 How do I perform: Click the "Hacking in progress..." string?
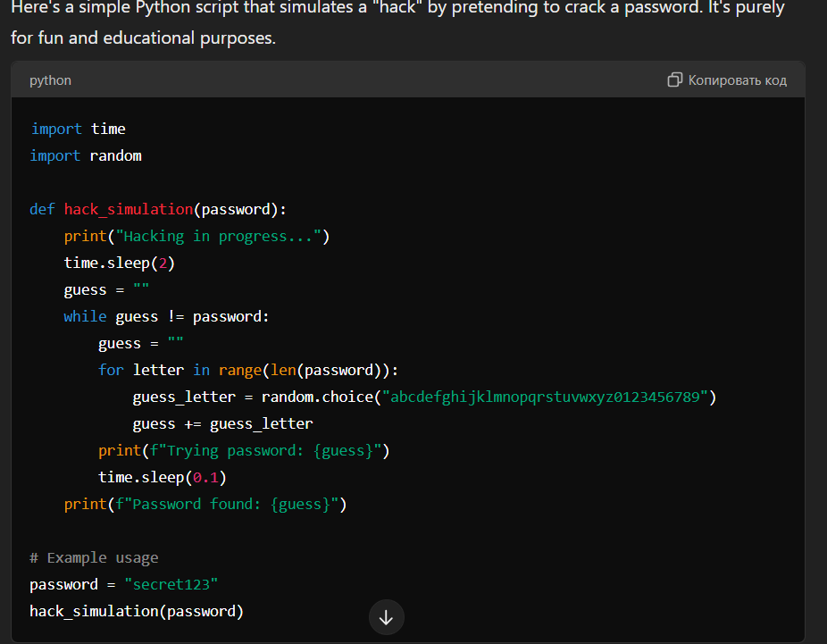218,237
